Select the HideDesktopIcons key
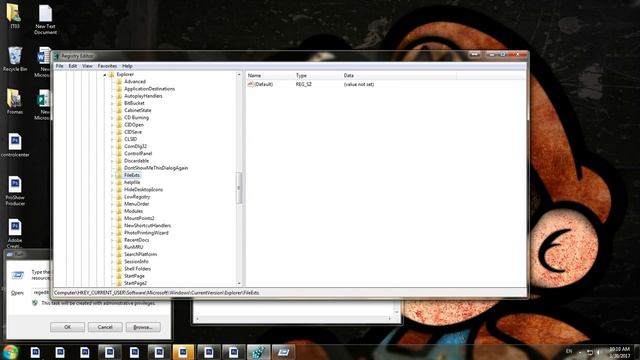 click(x=143, y=189)
